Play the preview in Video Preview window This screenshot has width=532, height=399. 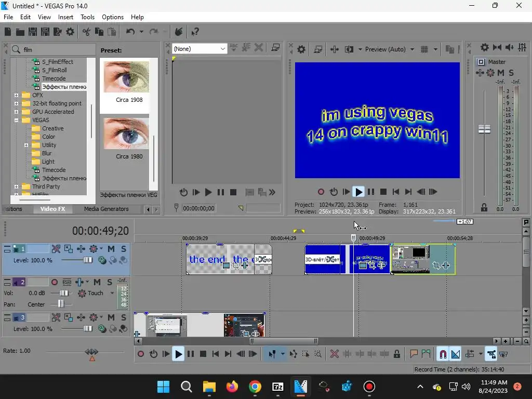(358, 192)
